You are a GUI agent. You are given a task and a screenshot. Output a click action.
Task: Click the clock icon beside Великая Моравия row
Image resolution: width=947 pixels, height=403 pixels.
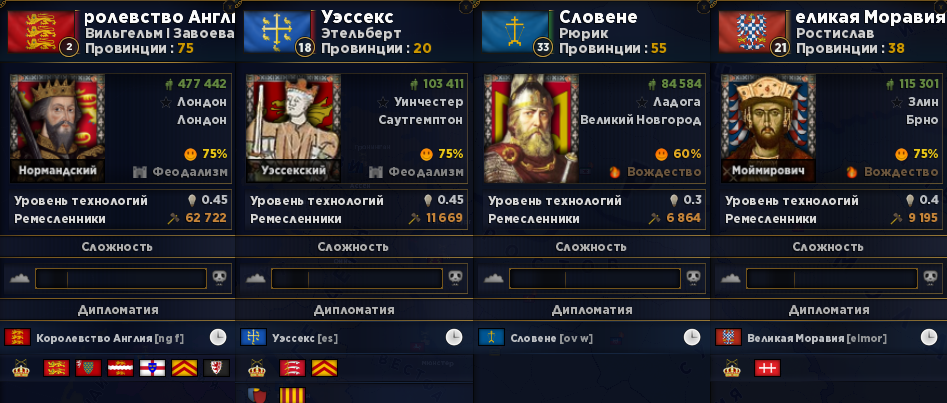coord(929,337)
